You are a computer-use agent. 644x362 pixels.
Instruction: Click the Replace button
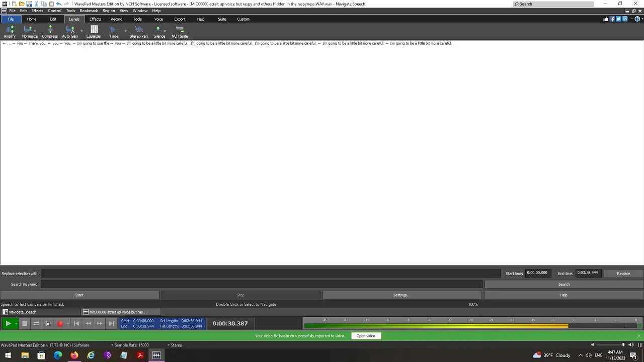click(x=623, y=274)
